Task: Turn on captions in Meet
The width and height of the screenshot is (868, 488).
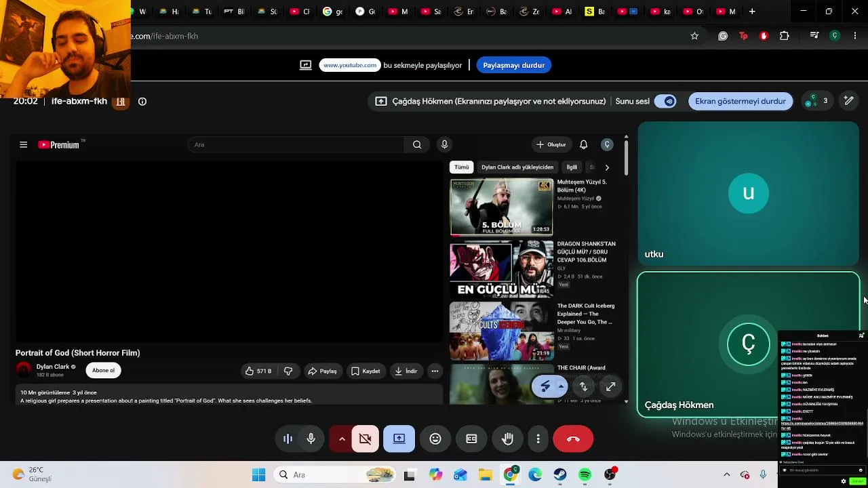Action: pyautogui.click(x=471, y=439)
